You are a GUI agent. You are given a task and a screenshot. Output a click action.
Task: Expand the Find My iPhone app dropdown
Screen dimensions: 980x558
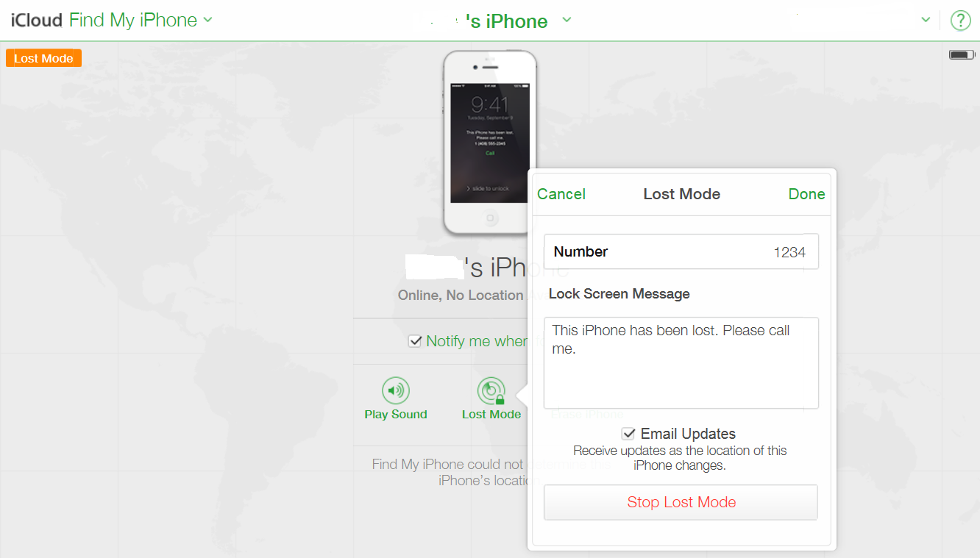point(207,20)
